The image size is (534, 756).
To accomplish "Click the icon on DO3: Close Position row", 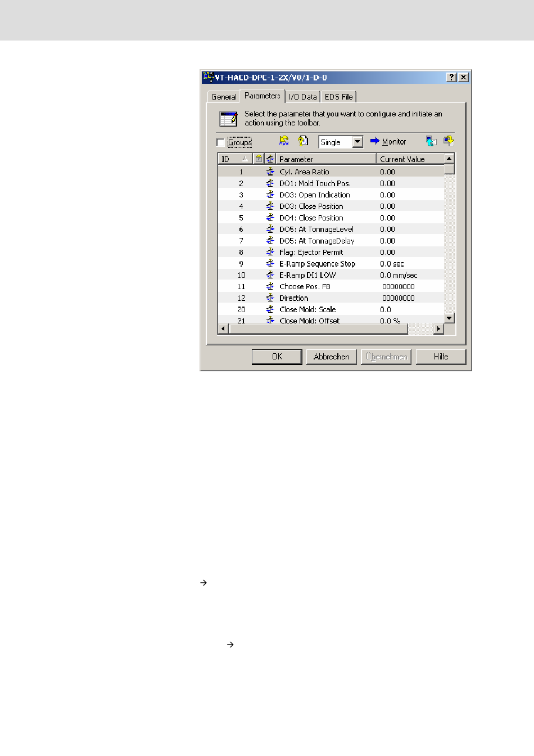I will coord(270,206).
